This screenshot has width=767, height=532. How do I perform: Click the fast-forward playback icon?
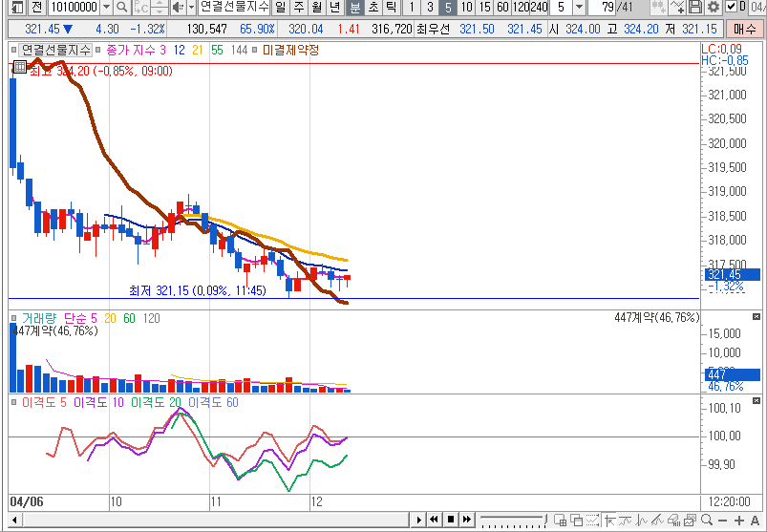(466, 521)
